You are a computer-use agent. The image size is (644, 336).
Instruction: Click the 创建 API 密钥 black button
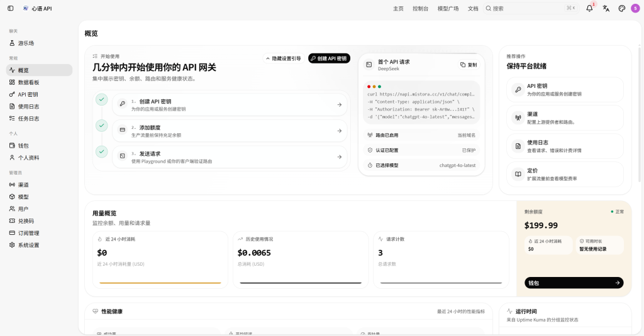coord(329,58)
